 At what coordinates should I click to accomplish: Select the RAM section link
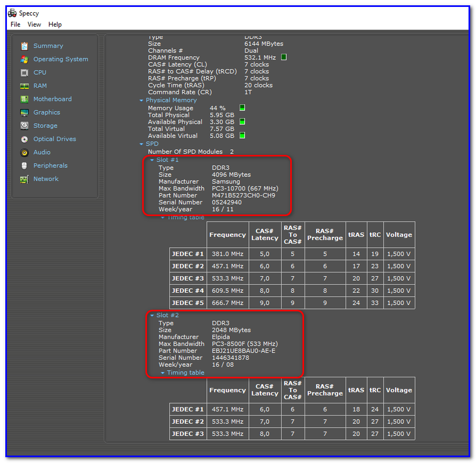[40, 86]
